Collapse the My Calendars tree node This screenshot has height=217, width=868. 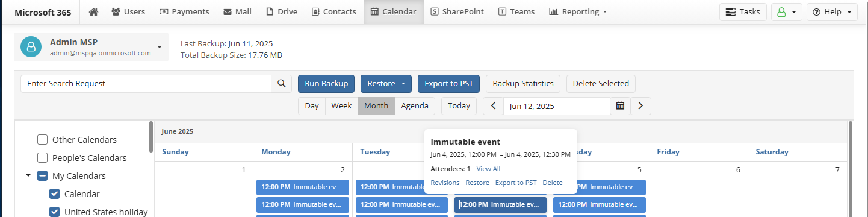[x=28, y=176]
